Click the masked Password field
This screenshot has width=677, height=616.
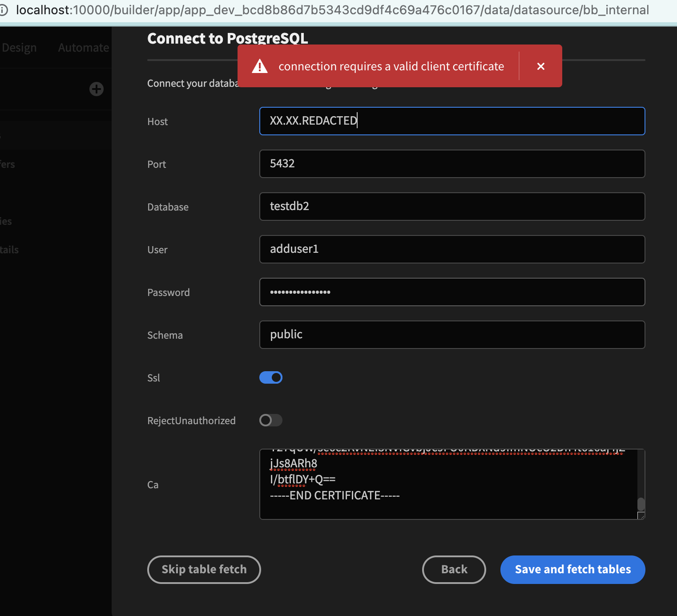click(x=451, y=292)
